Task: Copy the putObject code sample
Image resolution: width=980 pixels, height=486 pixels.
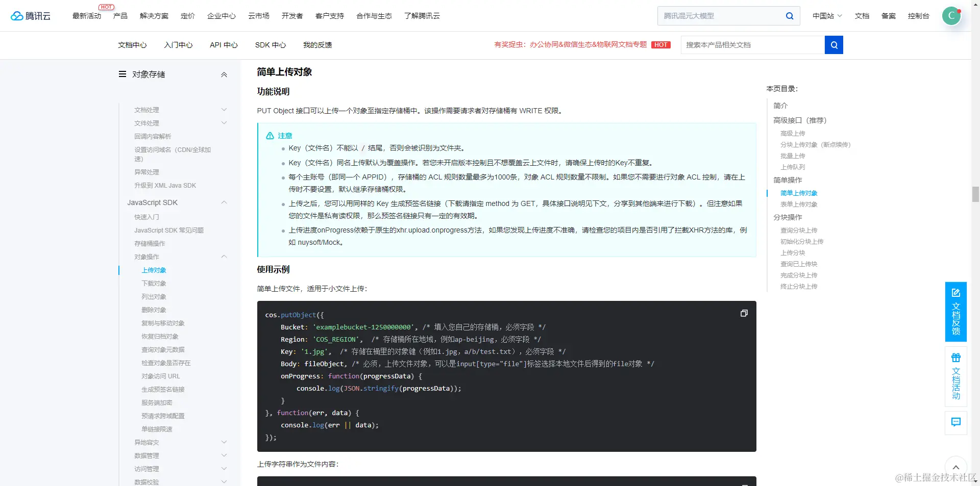Action: [x=744, y=313]
